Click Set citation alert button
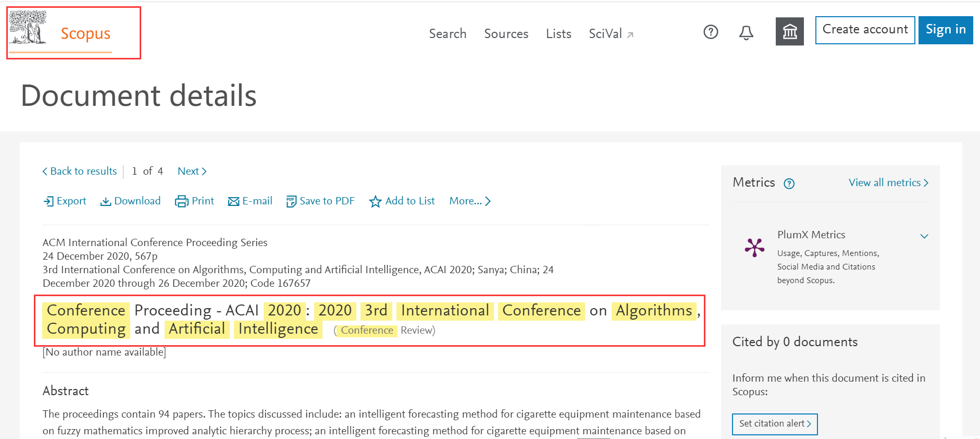 click(775, 424)
